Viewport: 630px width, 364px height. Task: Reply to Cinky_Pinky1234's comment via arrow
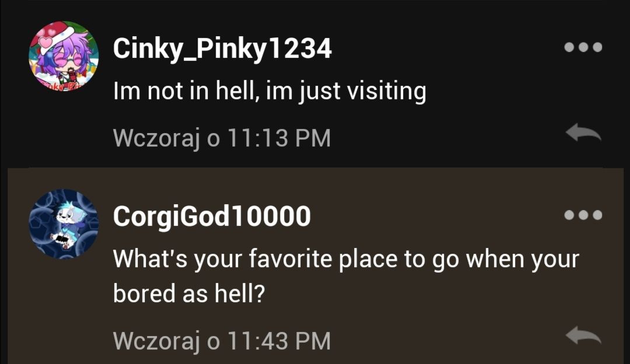point(583,132)
